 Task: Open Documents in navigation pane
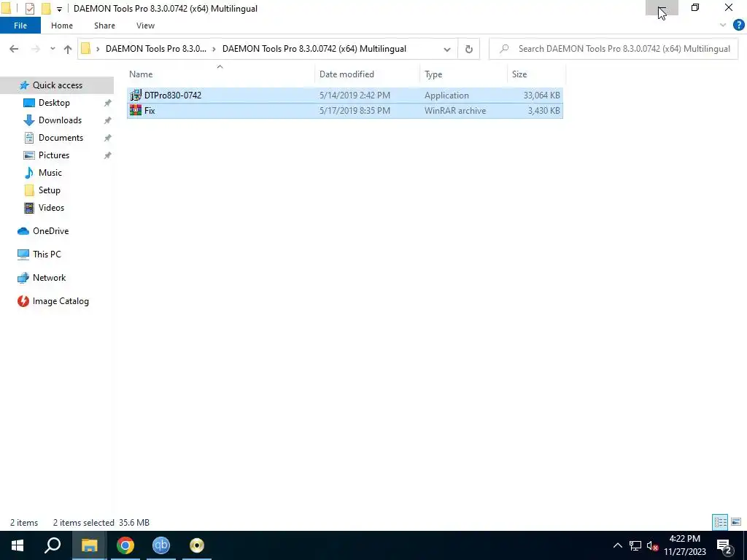tap(61, 138)
